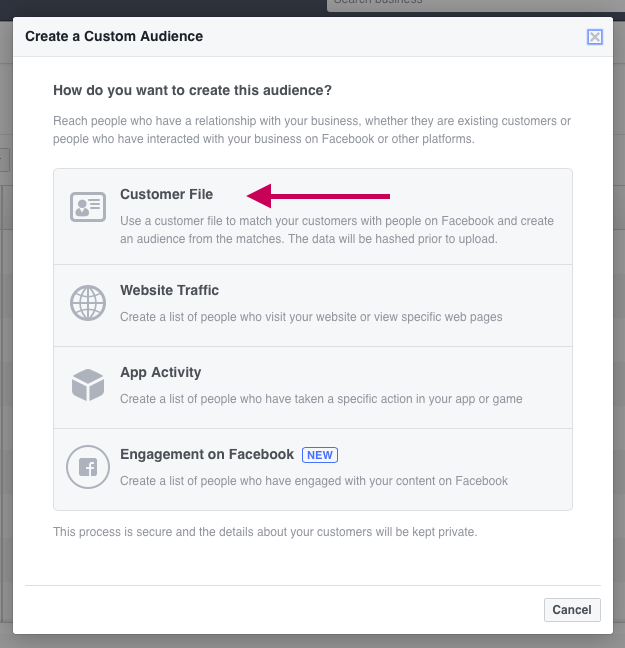This screenshot has width=625, height=648.
Task: Focus the Search business field
Action: 476,5
